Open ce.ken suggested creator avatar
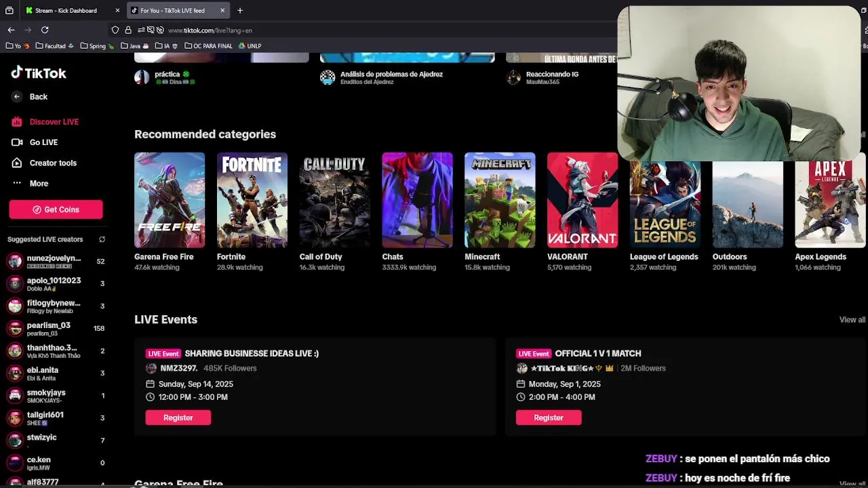The image size is (868, 488). point(15,463)
